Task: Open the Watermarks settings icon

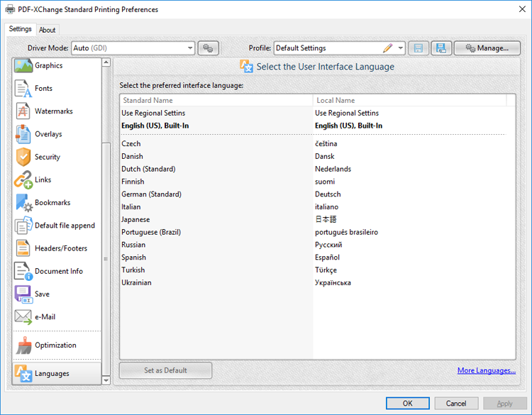Action: pos(23,111)
